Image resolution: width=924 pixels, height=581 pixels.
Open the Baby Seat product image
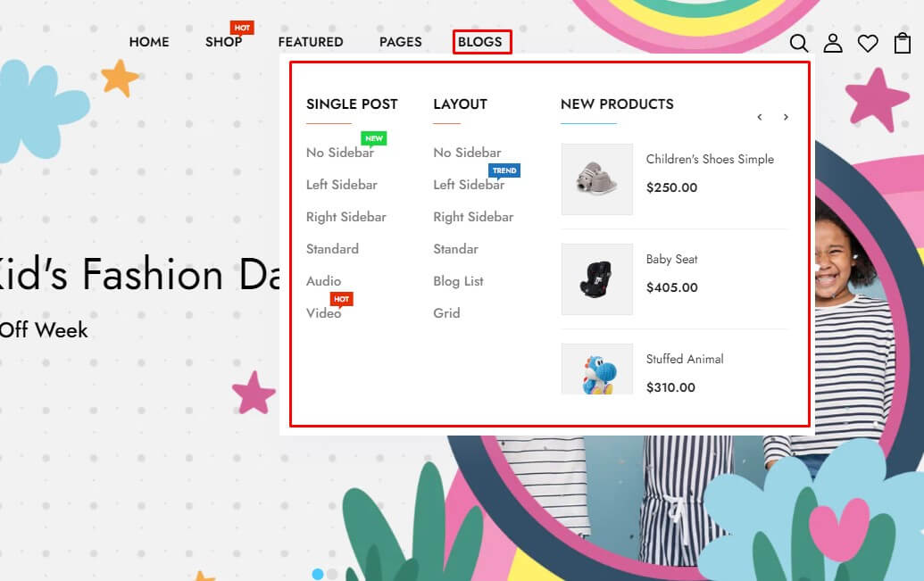pos(596,279)
